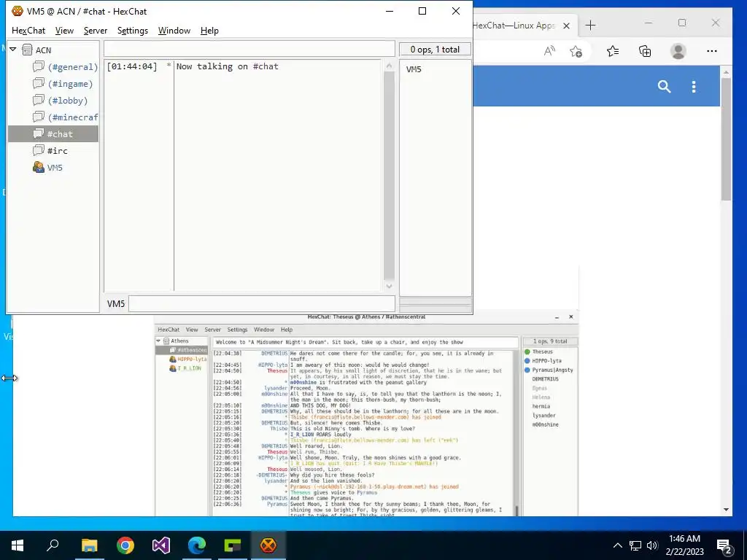Open the web page vertical dots menu

point(694,86)
